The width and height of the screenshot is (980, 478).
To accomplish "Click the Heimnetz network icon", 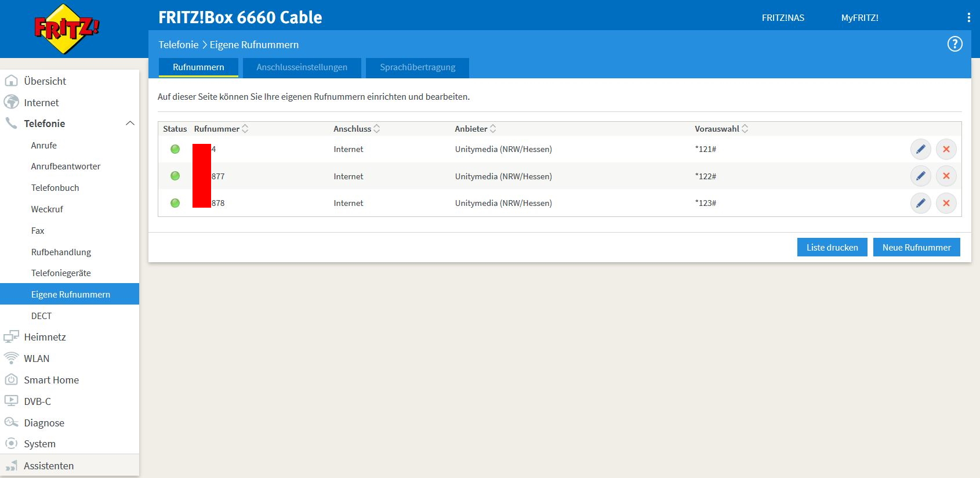I will (x=11, y=336).
